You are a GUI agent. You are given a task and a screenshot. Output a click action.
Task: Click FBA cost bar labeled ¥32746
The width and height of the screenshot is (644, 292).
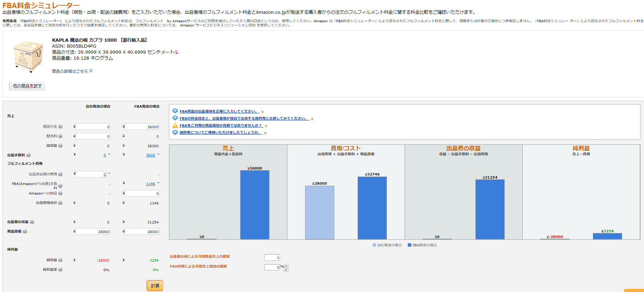(x=372, y=208)
